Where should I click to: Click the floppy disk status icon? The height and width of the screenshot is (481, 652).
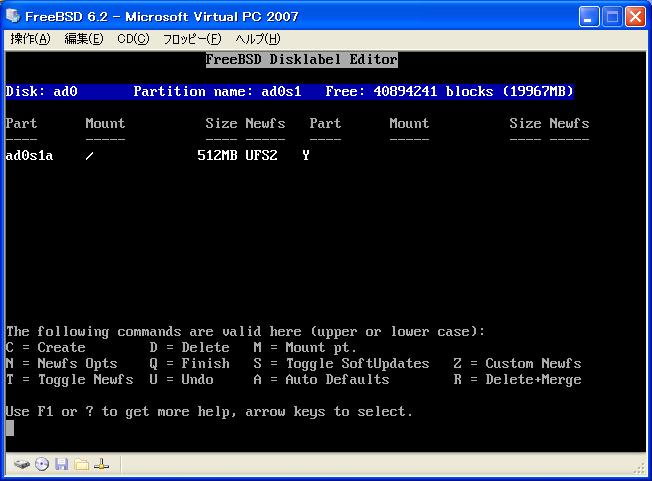tap(62, 464)
